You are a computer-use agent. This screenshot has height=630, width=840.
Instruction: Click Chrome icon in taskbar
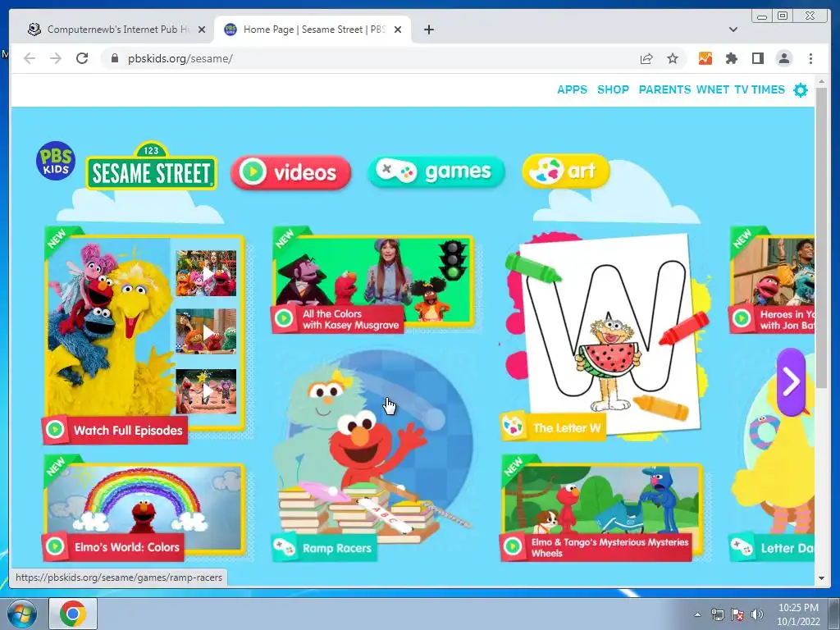coord(73,614)
